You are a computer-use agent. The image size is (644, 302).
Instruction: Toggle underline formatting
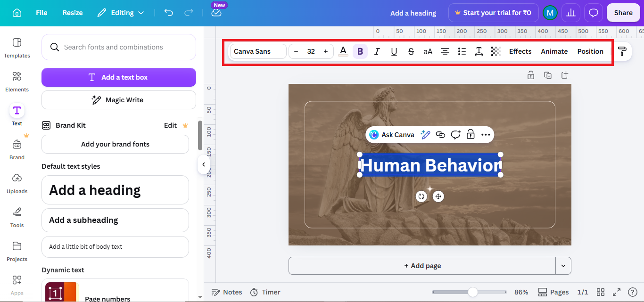(394, 51)
